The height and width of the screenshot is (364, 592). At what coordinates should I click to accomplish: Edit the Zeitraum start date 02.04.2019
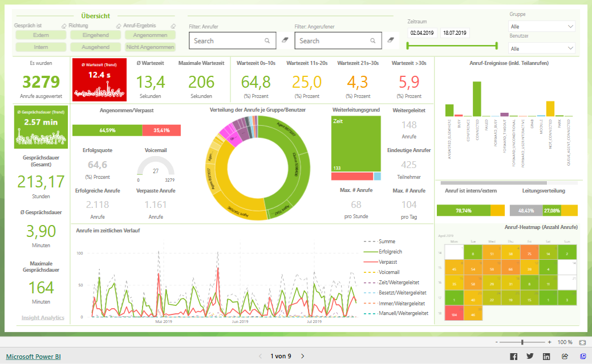[x=421, y=33]
